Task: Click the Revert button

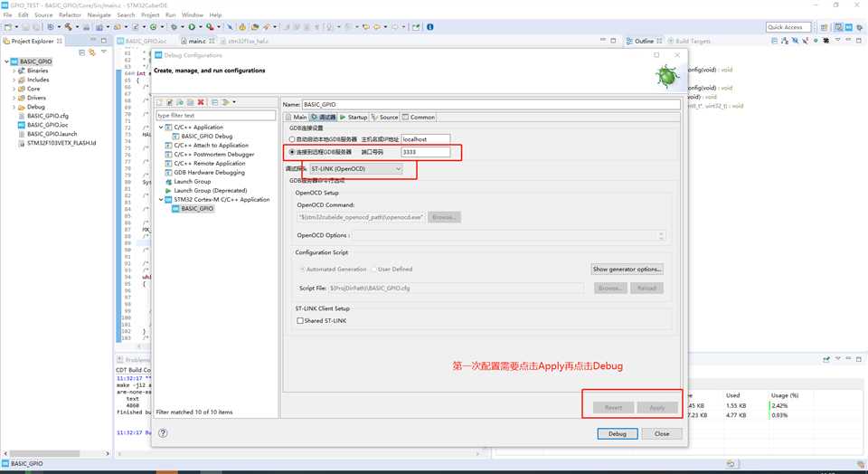Action: point(613,408)
